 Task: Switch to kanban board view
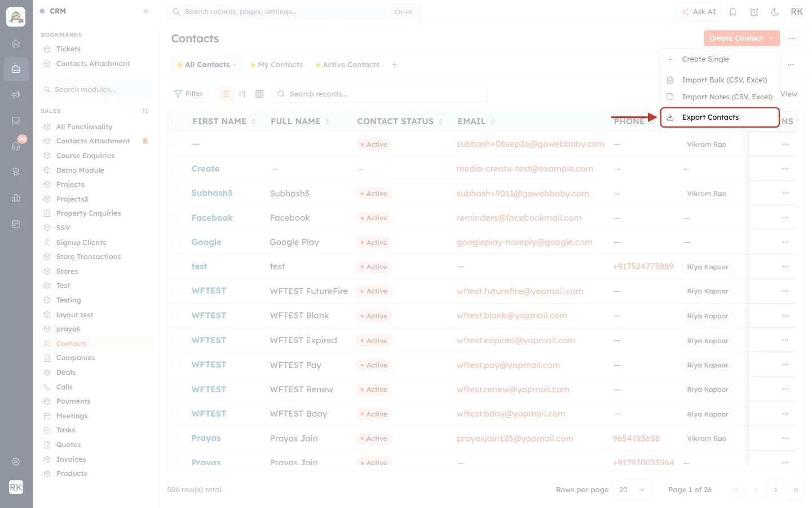[x=242, y=94]
